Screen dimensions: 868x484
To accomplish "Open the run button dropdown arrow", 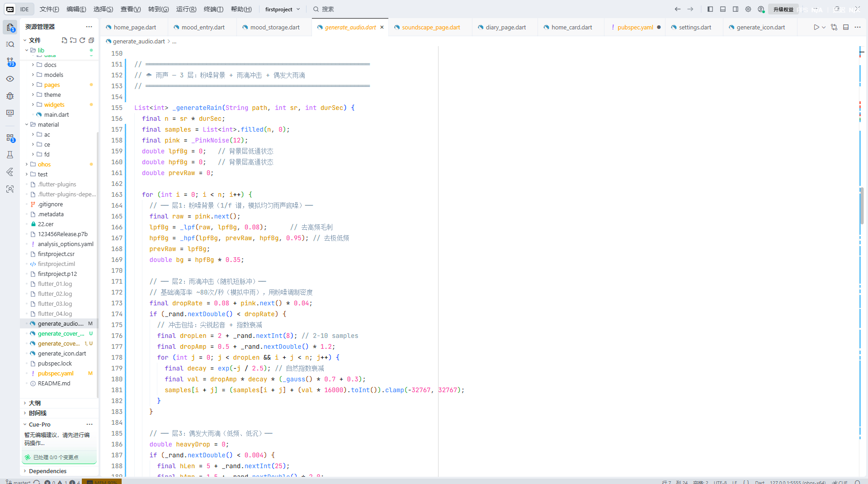I will (824, 27).
